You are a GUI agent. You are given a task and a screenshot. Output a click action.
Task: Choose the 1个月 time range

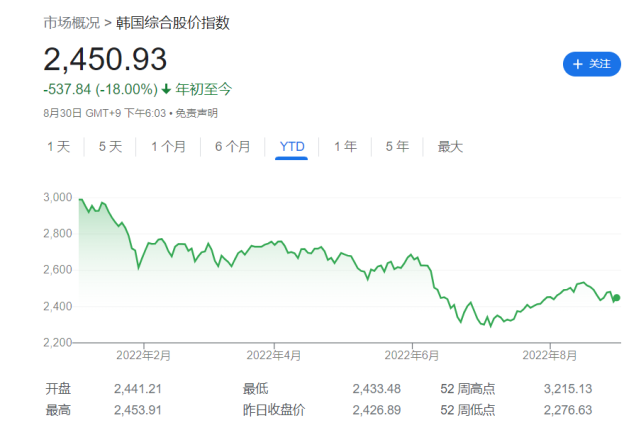point(168,147)
